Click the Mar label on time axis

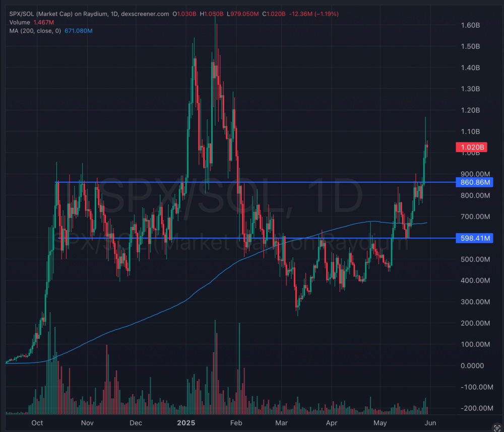pyautogui.click(x=281, y=423)
